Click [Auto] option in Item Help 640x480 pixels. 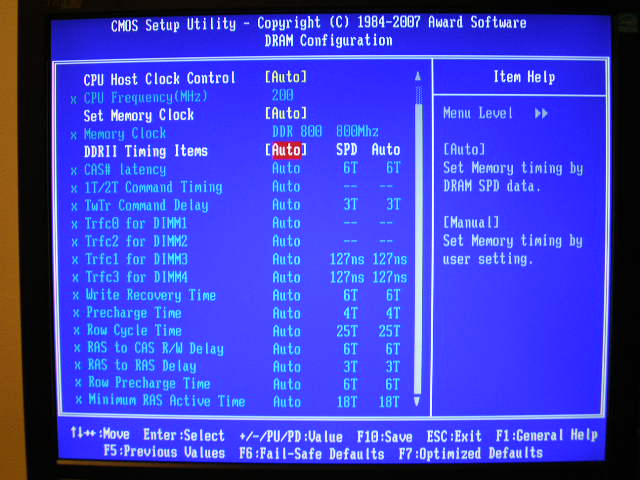point(464,149)
